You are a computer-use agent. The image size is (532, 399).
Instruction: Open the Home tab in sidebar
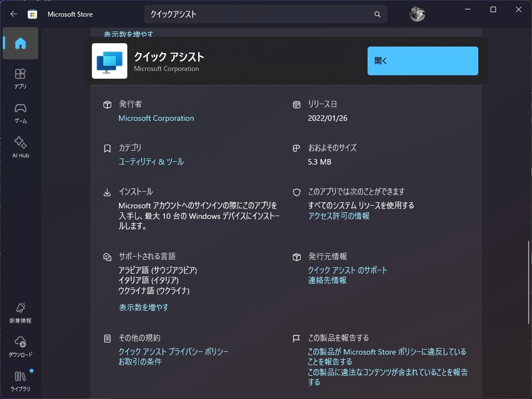point(20,43)
